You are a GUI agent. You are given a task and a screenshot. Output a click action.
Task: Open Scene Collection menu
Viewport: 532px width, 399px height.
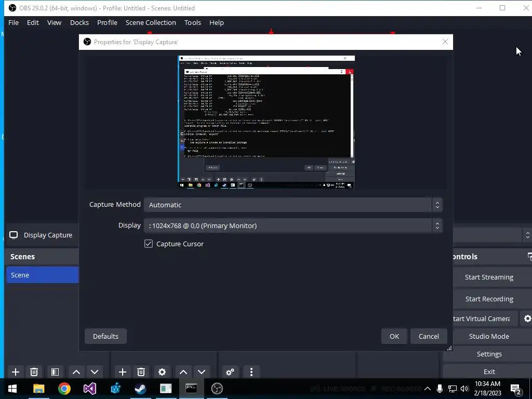[x=151, y=22]
